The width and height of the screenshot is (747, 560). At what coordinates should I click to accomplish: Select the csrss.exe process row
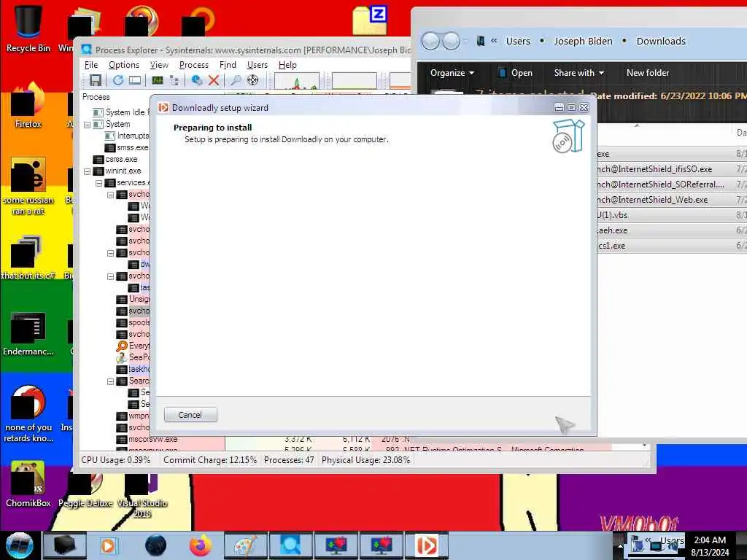[115, 159]
